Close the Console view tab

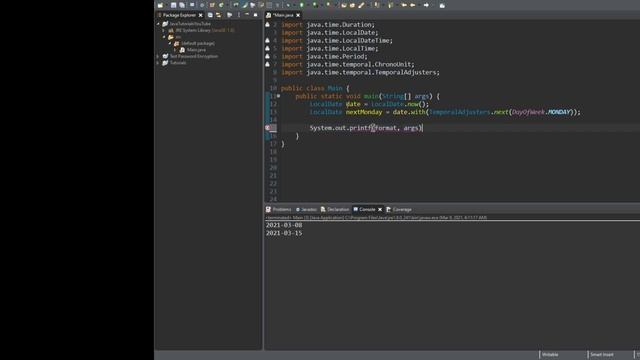coord(380,209)
